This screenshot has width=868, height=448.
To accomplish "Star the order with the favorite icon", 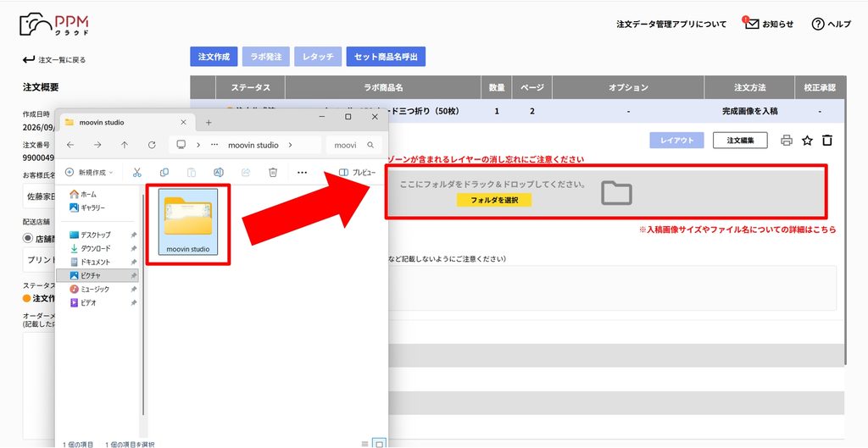I will click(x=807, y=141).
